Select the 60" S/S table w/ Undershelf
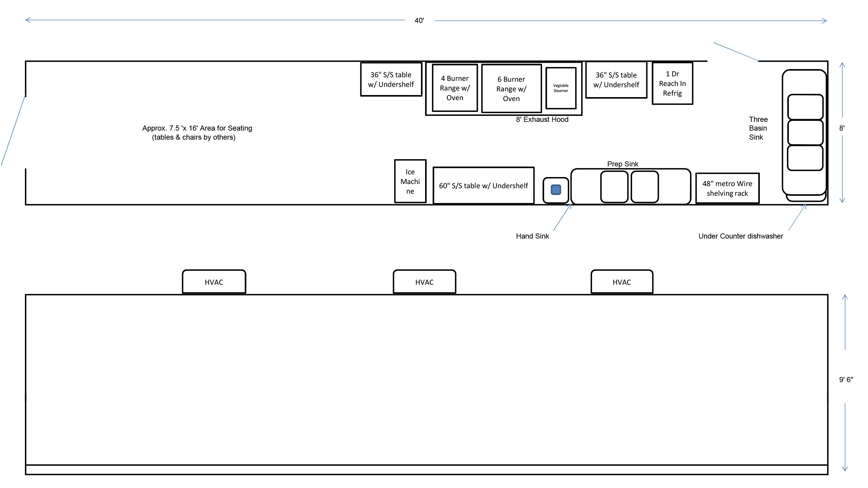The image size is (868, 488). pos(483,185)
